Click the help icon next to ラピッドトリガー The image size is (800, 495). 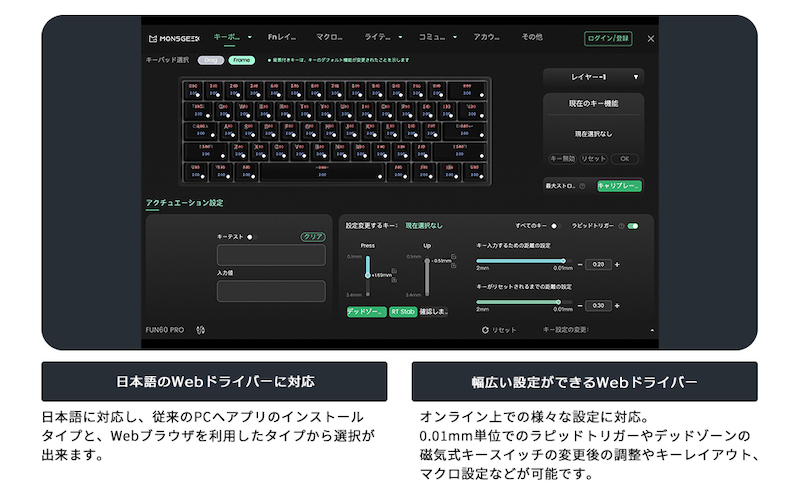point(621,226)
